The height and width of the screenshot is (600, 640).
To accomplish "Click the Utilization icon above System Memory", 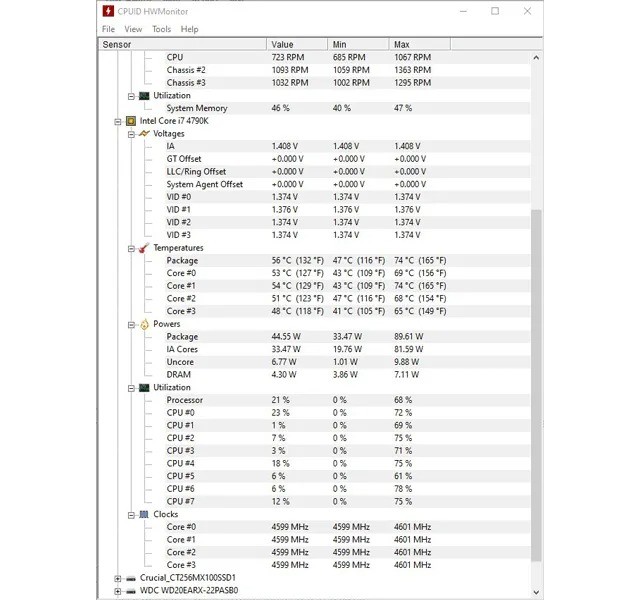I will pos(144,96).
